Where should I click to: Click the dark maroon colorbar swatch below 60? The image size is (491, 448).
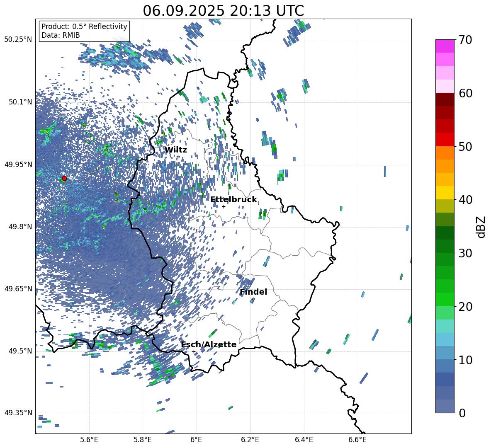445,99
